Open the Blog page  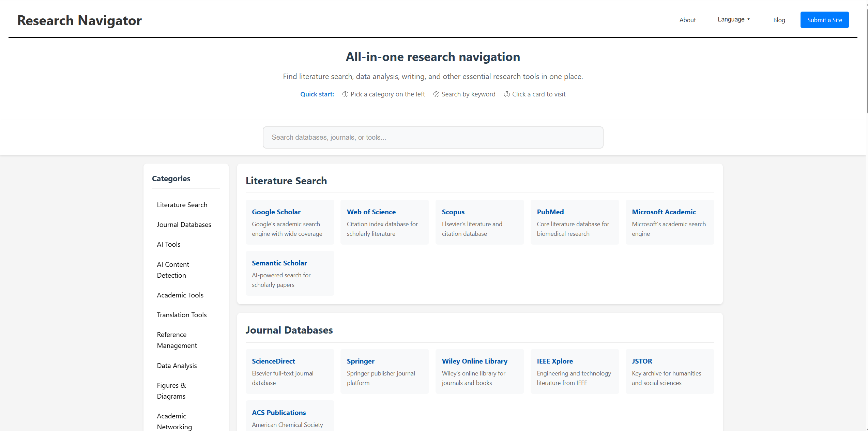[779, 20]
